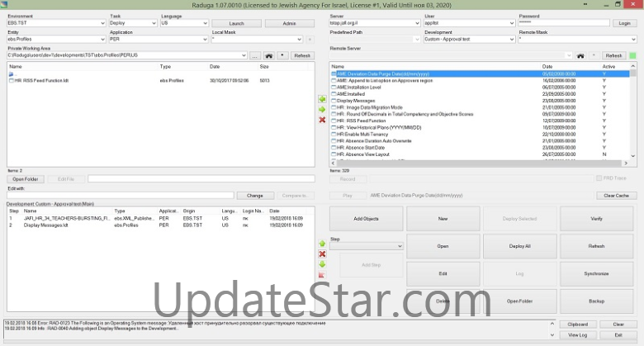
Task: Remove step with red X beside development list
Action: [322, 254]
